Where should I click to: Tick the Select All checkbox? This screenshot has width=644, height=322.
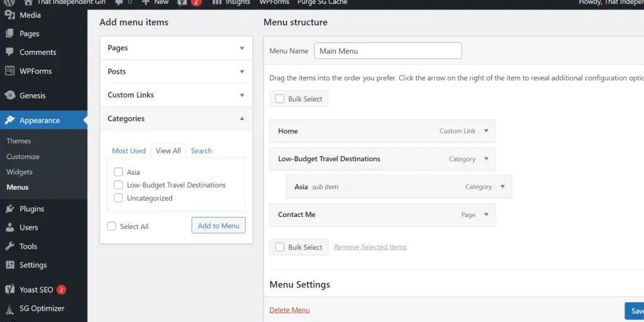click(x=111, y=226)
